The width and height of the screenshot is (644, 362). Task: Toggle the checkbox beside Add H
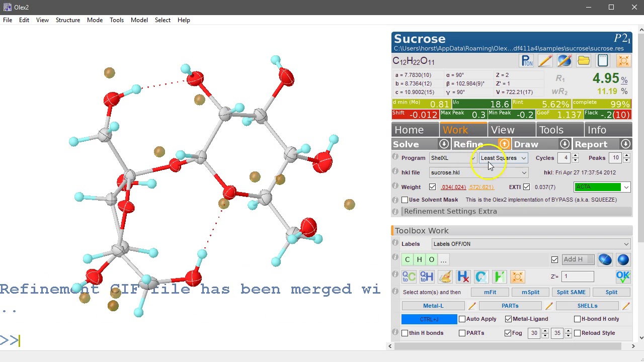554,259
